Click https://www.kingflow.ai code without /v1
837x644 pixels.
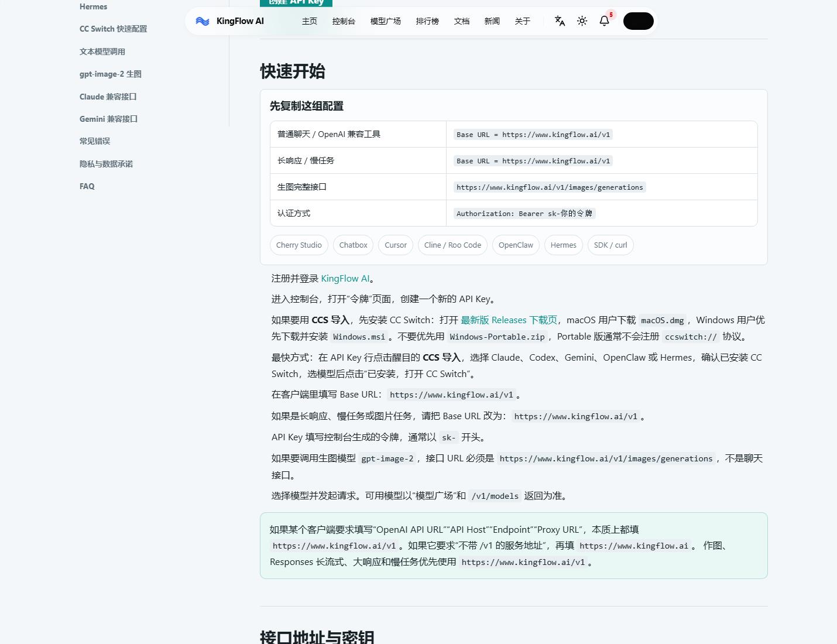click(x=634, y=546)
